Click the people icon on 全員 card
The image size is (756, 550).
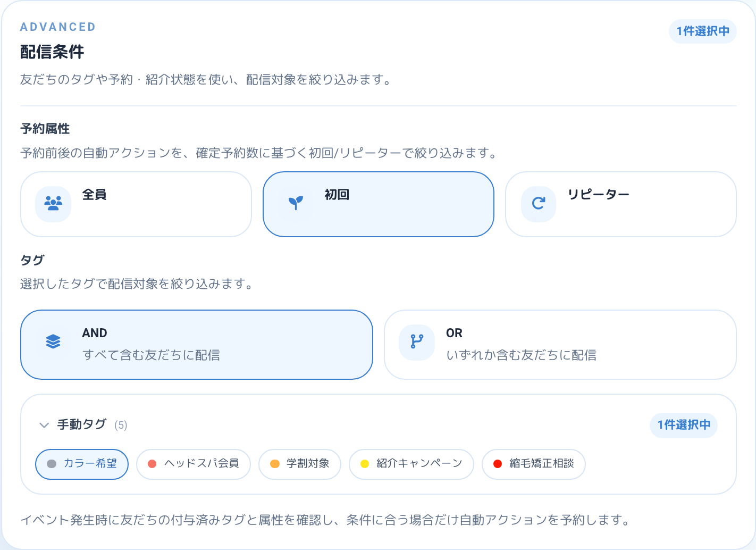[x=53, y=204]
